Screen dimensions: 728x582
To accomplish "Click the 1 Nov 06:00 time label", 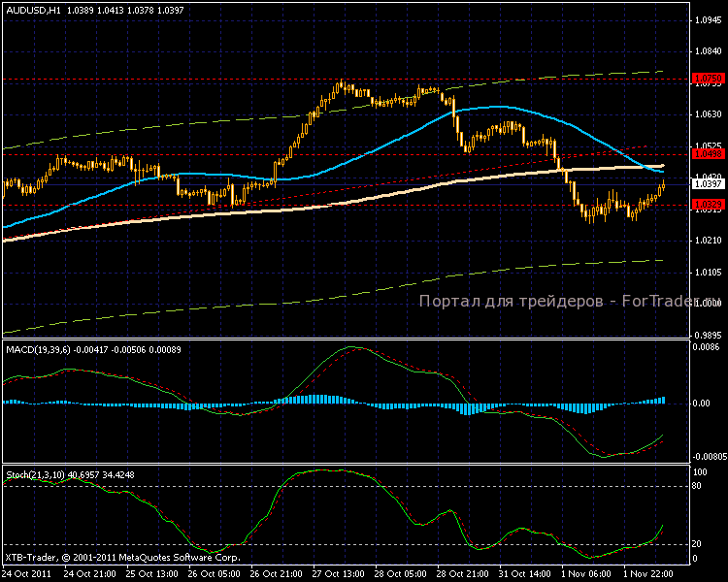I will click(x=585, y=574).
